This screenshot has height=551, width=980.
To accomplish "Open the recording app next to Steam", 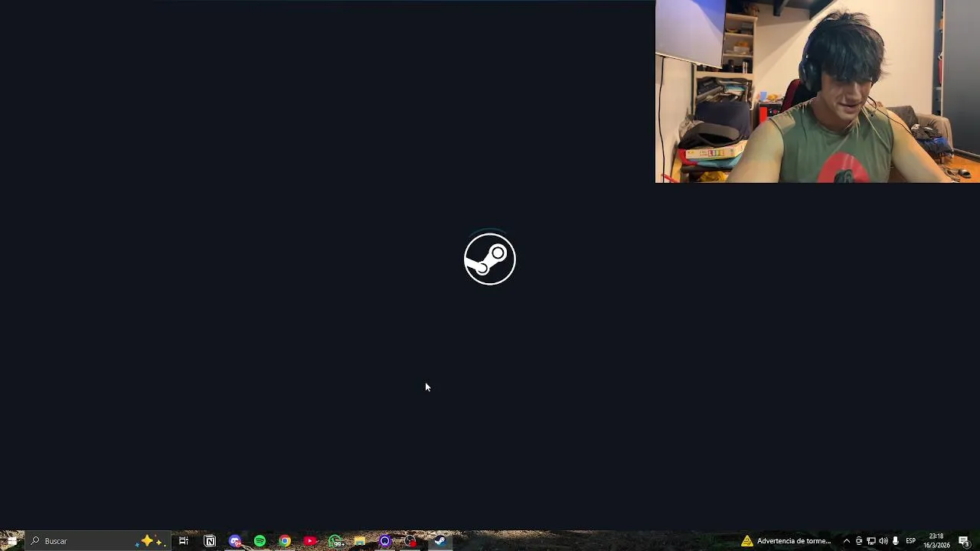I will pos(410,541).
